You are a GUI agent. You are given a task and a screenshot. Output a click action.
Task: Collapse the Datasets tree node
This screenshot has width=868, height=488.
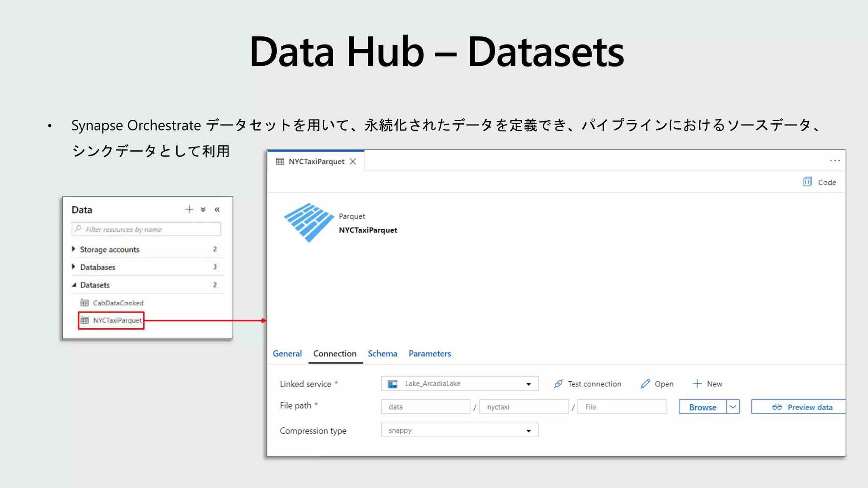pyautogui.click(x=74, y=285)
